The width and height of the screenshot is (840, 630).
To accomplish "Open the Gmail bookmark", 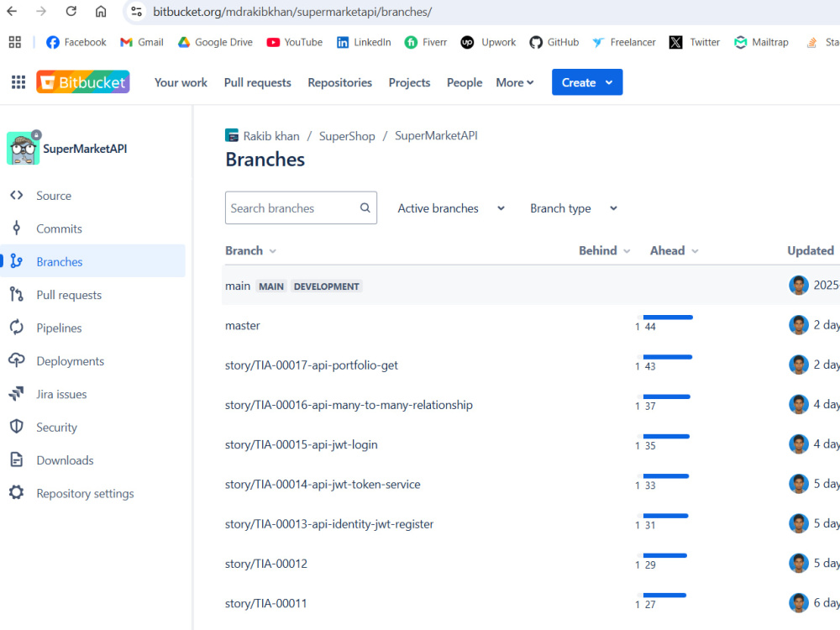I will pyautogui.click(x=142, y=42).
